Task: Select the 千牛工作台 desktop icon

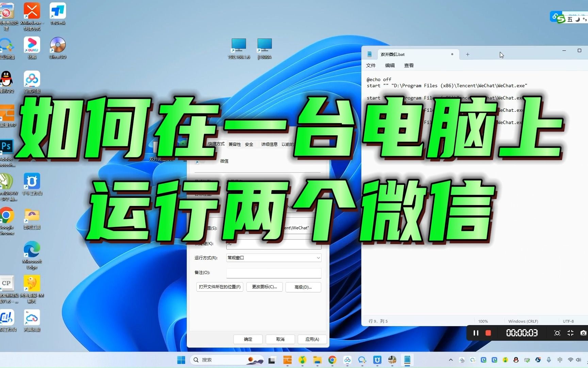Action: pos(32,184)
